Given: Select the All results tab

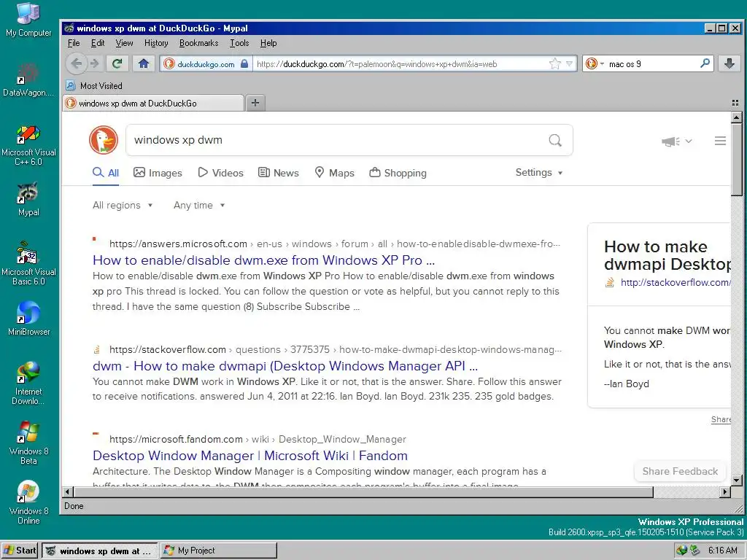Looking at the screenshot, I should tap(106, 173).
